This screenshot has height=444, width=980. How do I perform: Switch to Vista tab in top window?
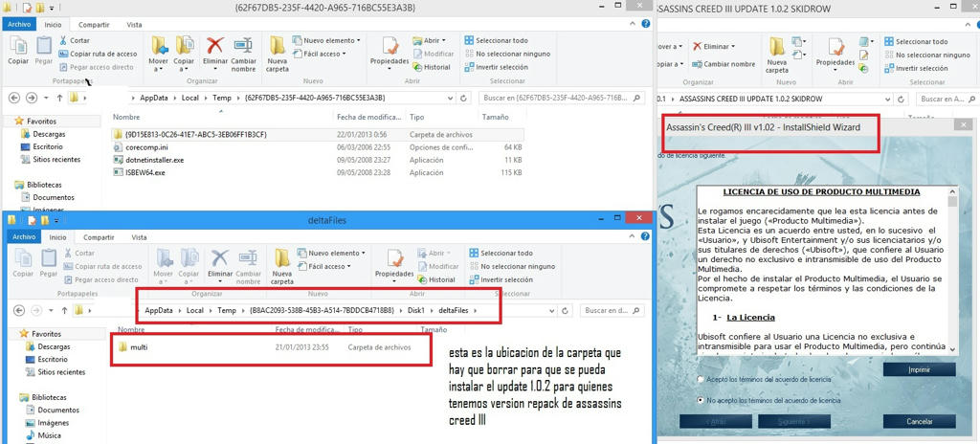pos(134,25)
